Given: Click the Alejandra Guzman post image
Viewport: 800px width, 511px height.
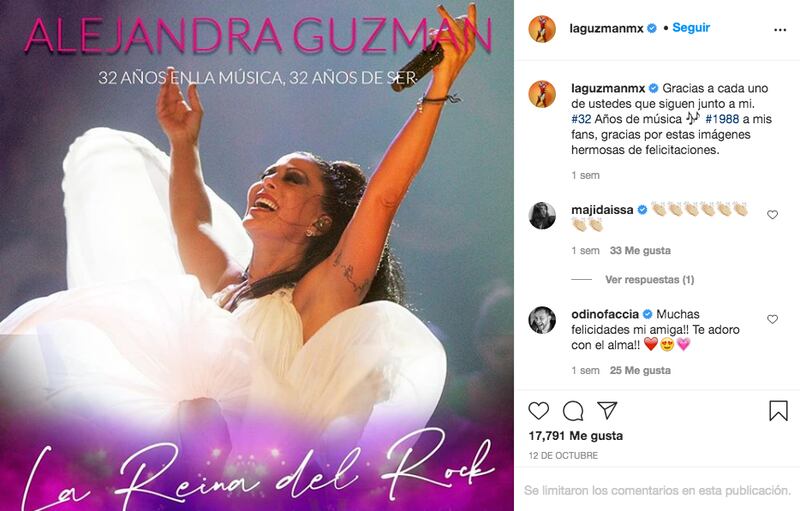Looking at the screenshot, I should coord(257,256).
